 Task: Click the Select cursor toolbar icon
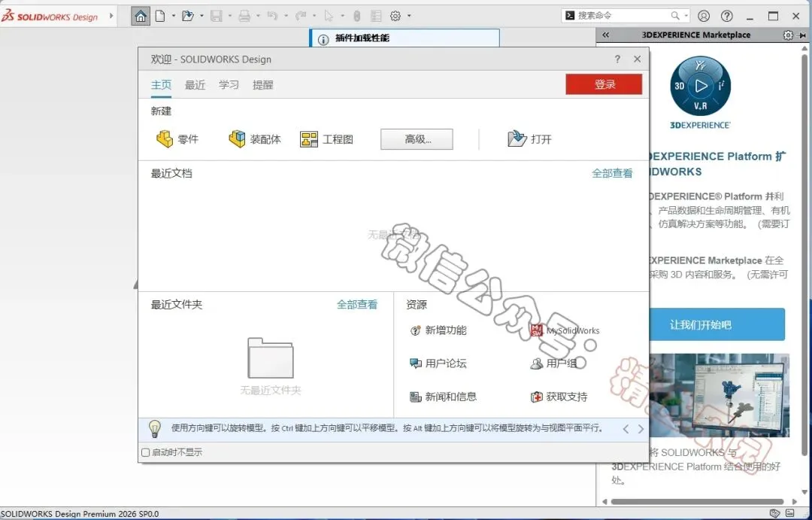pos(329,16)
